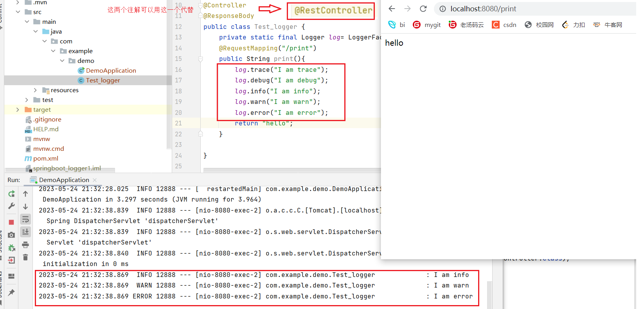The image size is (644, 309).
Task: Click the up-arrow icon in the console toolbar
Action: [25, 194]
